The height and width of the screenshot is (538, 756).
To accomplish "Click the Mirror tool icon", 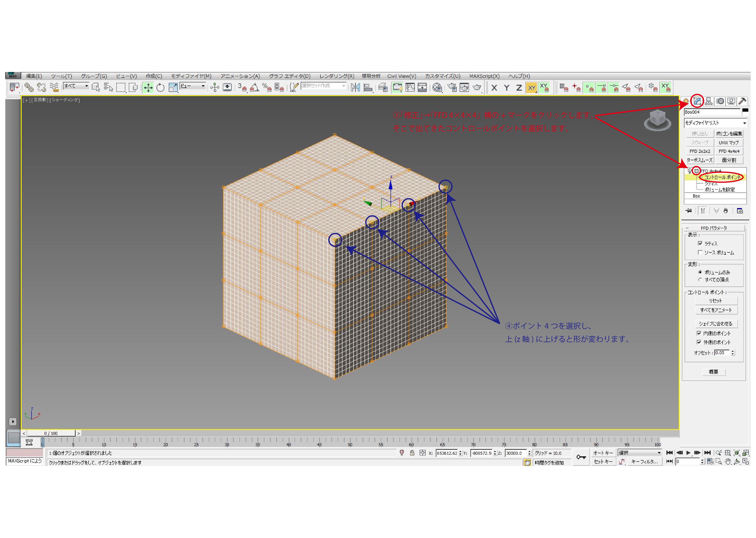I will [355, 87].
